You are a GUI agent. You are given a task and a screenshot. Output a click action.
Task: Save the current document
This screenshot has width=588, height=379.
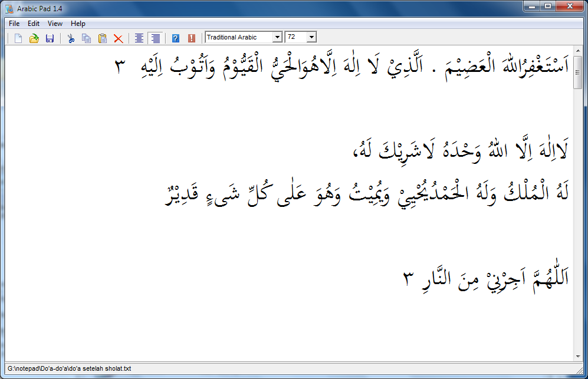(50, 37)
